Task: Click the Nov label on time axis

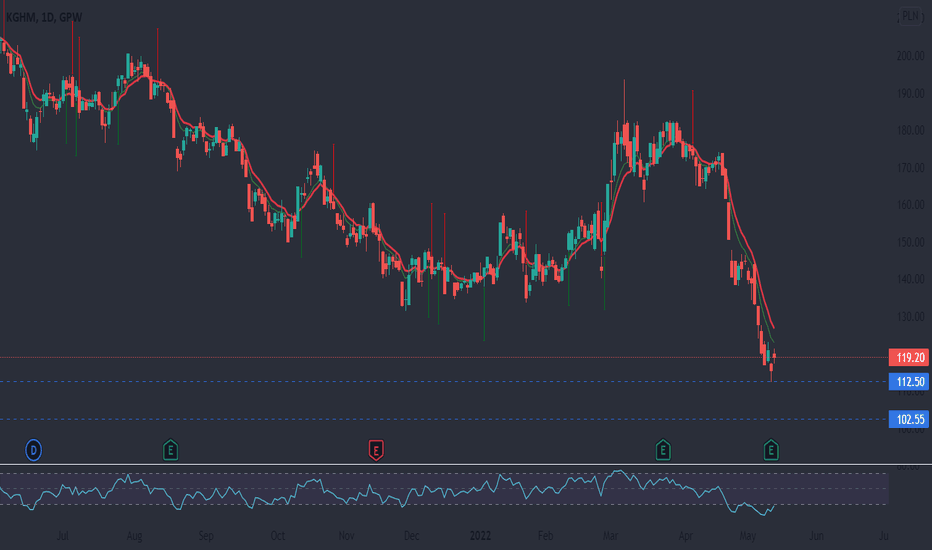Action: tap(347, 536)
